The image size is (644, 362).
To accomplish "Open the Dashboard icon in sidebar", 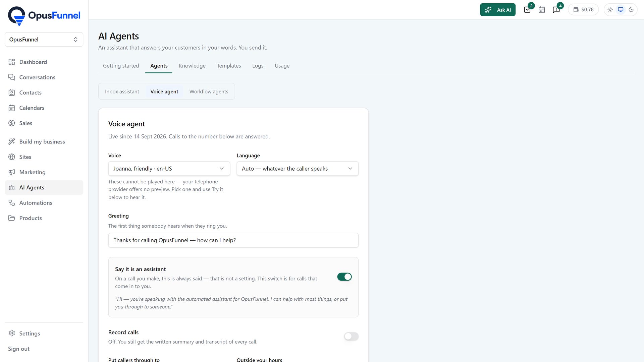I will click(12, 62).
